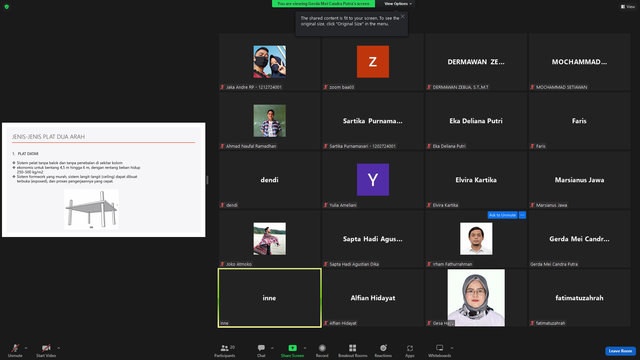Screen dimensions: 640x360
Task: Click muted mic icon beside Joko Atmoko label
Action: [222, 264]
